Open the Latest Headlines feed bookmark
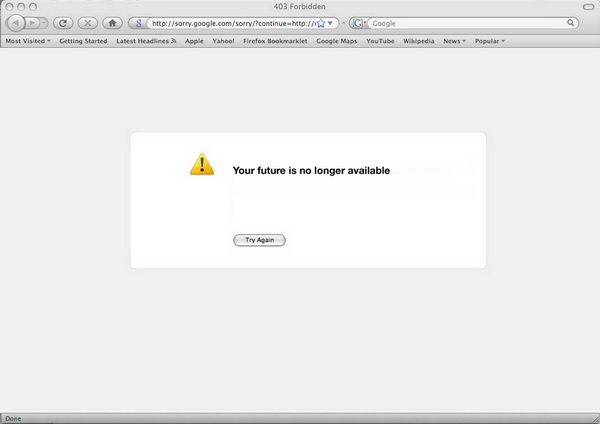The width and height of the screenshot is (600, 424). coord(146,41)
